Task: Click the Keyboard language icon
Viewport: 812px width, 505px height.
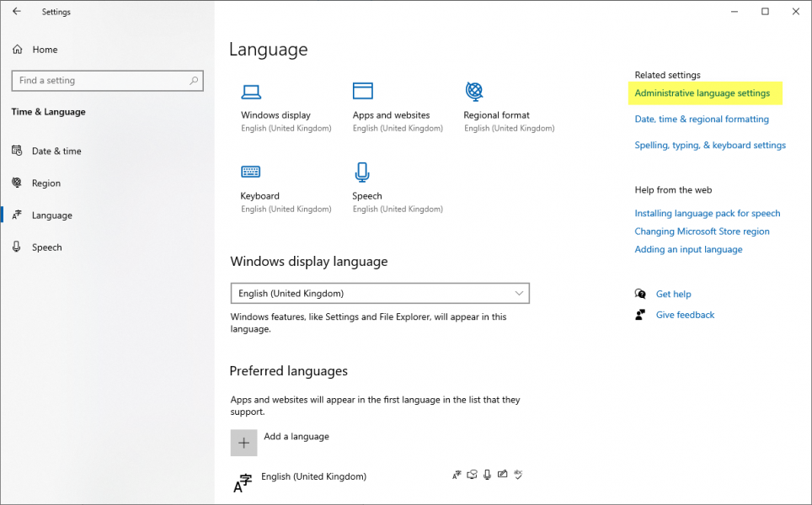Action: 250,172
